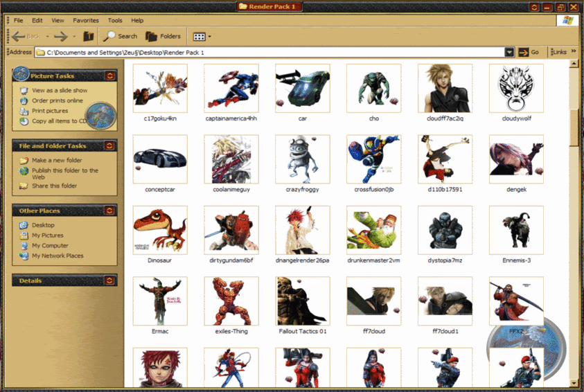Click the Forward arrow icon
This screenshot has height=392, width=584.
[x=61, y=36]
